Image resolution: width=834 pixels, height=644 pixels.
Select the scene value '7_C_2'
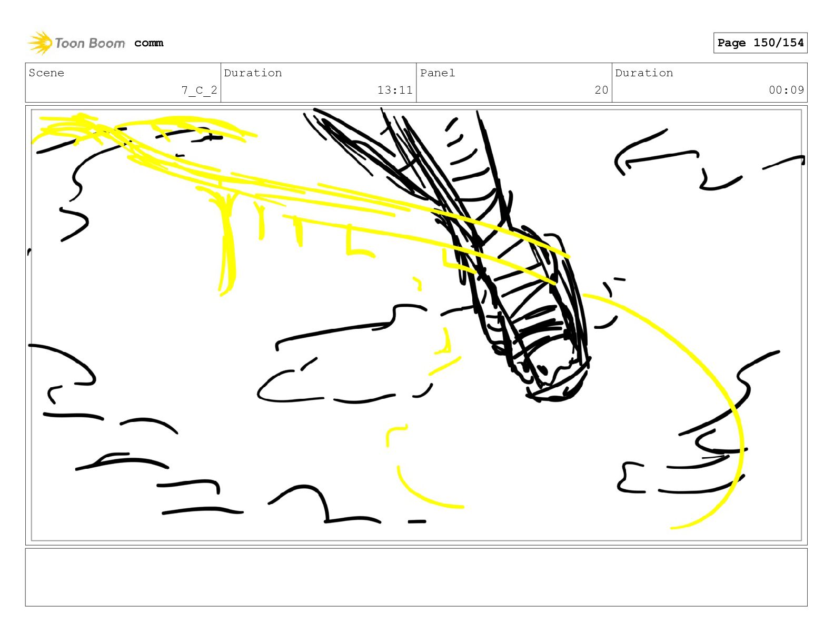(199, 90)
